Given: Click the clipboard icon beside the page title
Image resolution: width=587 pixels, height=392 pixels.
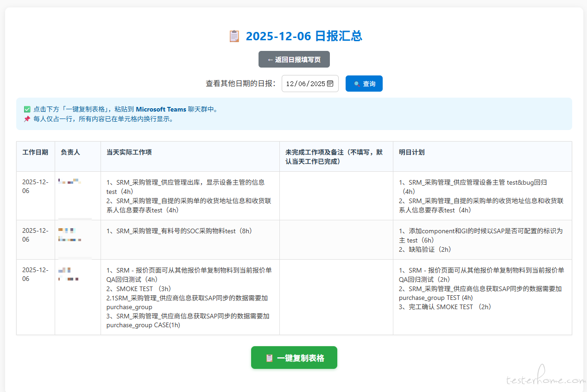Looking at the screenshot, I should 234,36.
